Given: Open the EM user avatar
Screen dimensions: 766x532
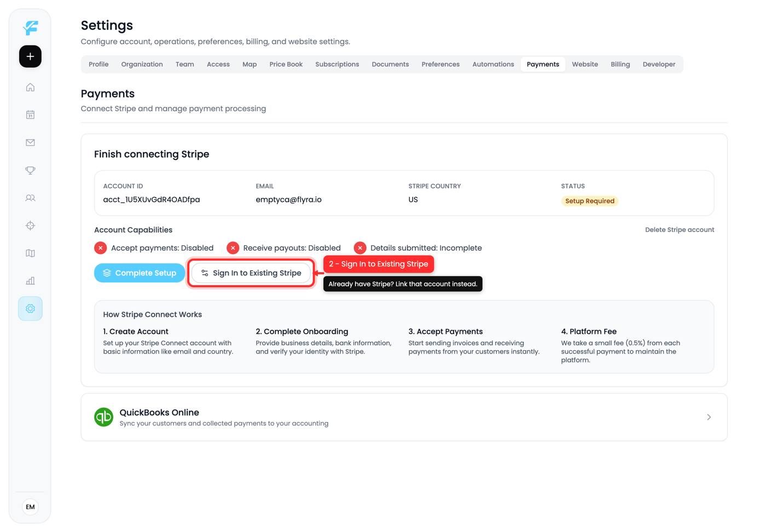Looking at the screenshot, I should click(x=30, y=507).
